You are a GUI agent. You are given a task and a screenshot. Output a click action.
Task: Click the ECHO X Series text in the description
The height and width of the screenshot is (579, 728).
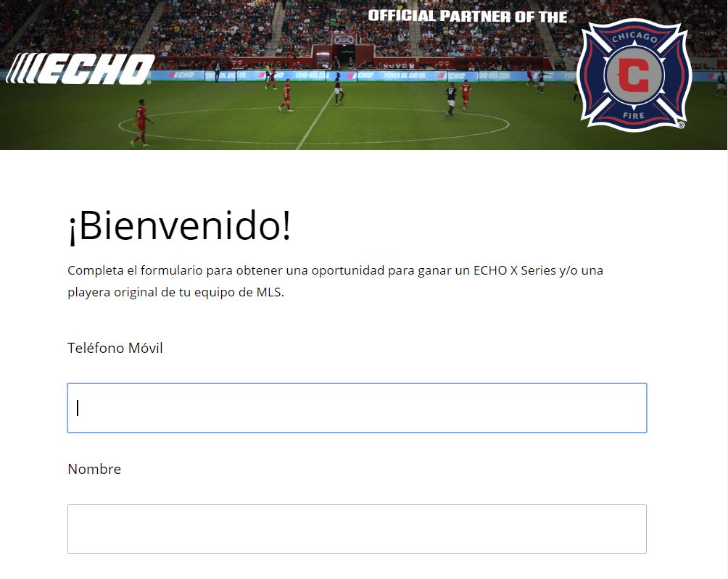pyautogui.click(x=514, y=270)
